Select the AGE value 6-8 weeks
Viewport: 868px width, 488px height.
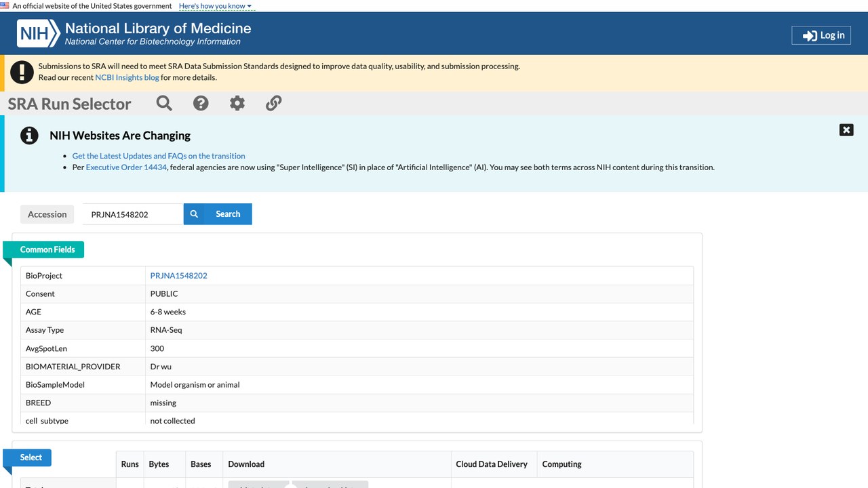pos(168,312)
